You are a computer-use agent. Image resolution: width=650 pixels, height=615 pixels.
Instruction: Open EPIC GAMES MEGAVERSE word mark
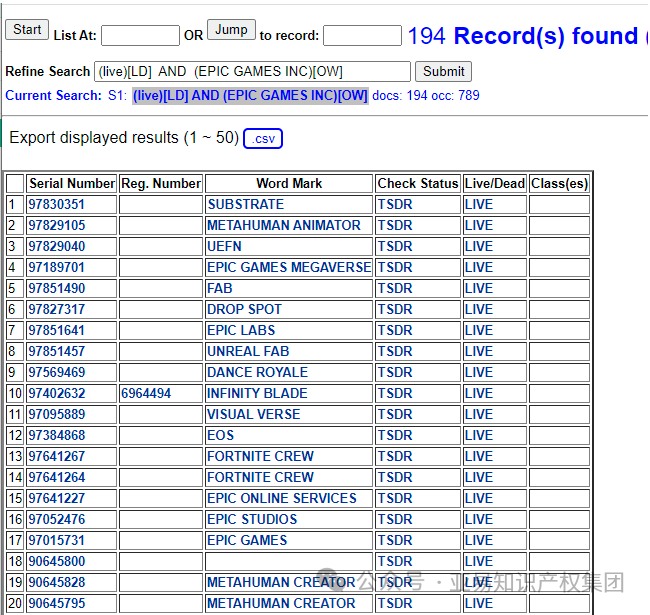289,267
